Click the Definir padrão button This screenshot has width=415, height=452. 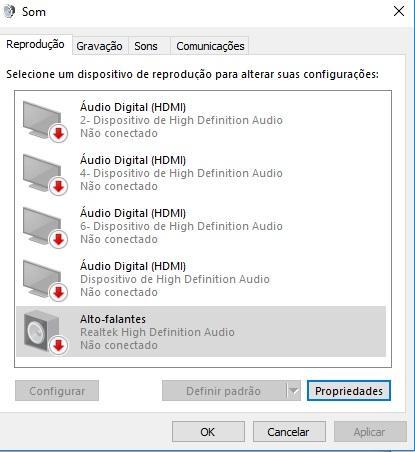click(224, 391)
